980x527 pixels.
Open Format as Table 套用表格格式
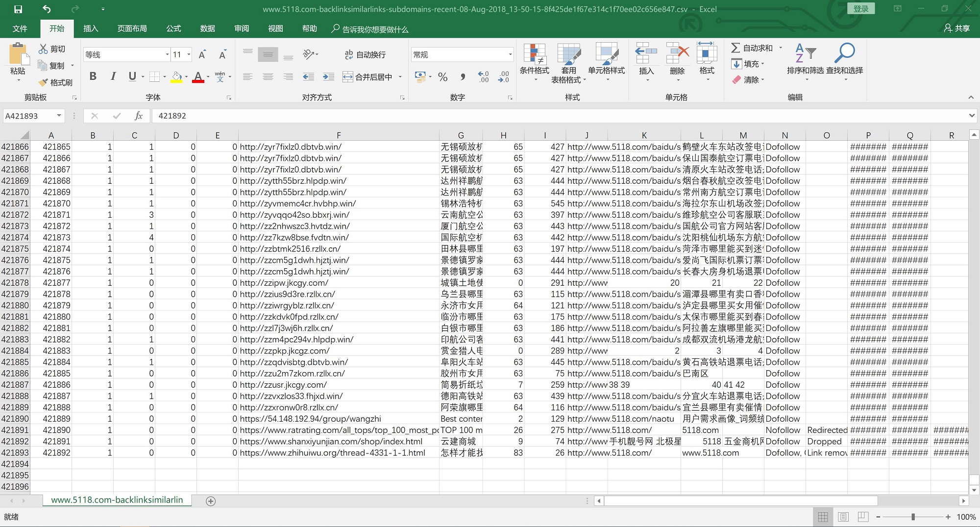[x=568, y=63]
